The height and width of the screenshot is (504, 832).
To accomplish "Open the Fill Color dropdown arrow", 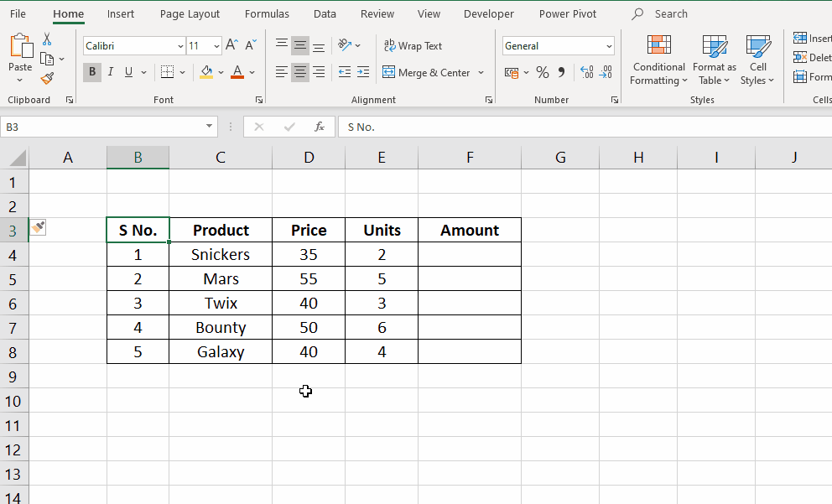I will [220, 73].
